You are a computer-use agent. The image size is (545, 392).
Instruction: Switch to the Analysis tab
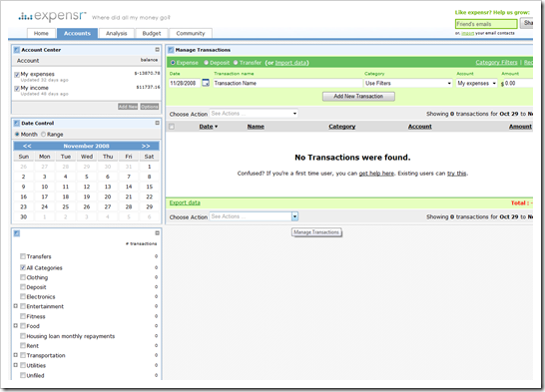coord(117,33)
